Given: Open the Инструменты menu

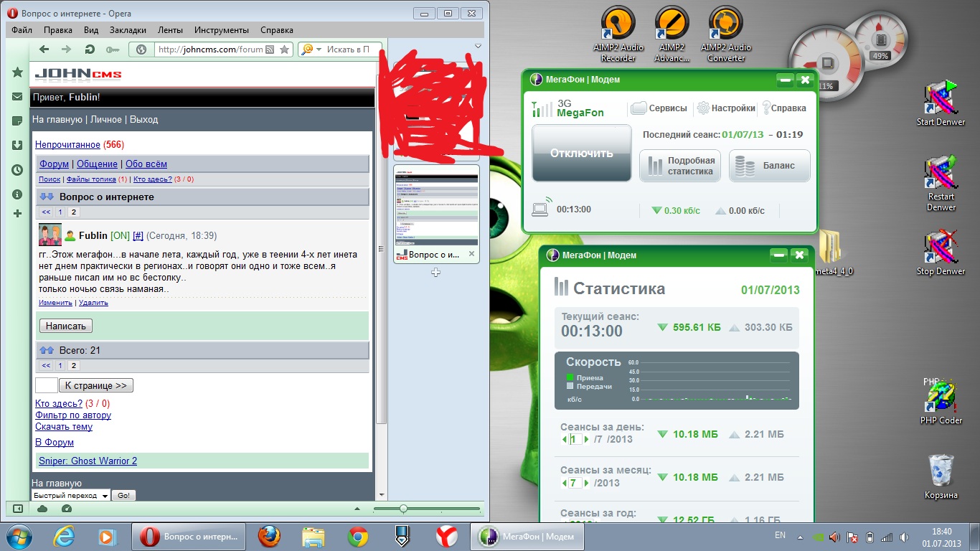Looking at the screenshot, I should 222,30.
